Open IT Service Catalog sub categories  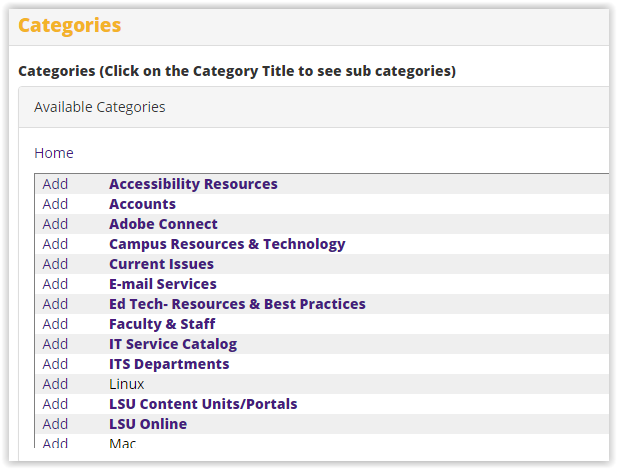click(x=173, y=344)
